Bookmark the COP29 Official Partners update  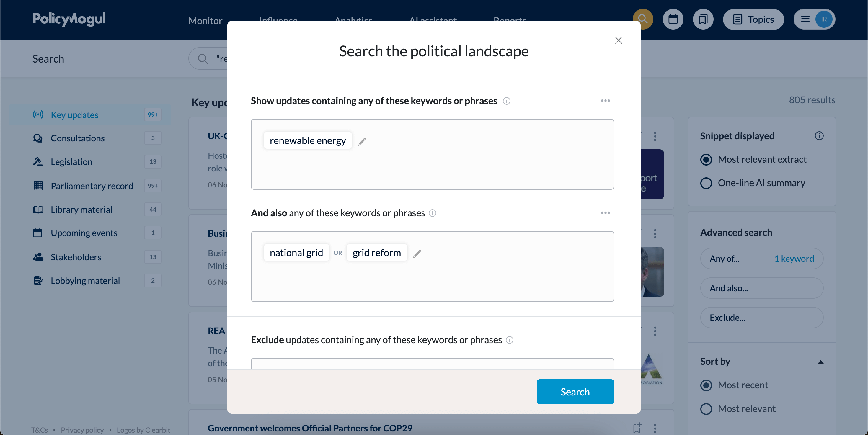[x=637, y=428]
